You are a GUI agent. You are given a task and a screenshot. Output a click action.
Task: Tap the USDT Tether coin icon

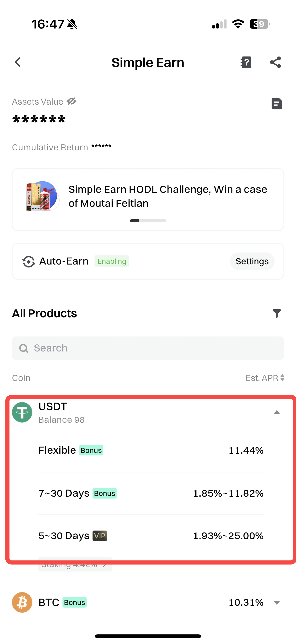click(22, 412)
